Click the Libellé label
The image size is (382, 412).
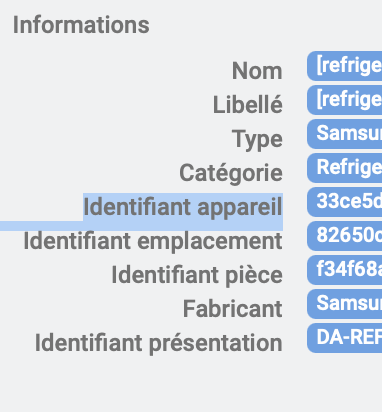(248, 105)
